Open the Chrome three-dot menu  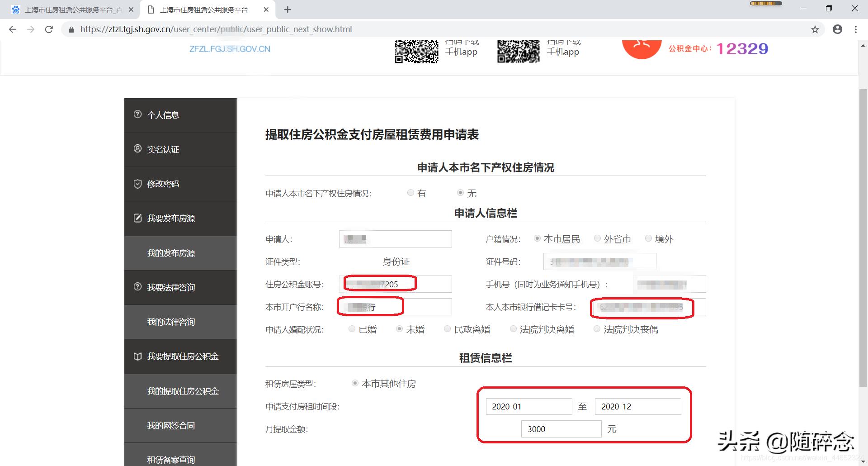(855, 29)
